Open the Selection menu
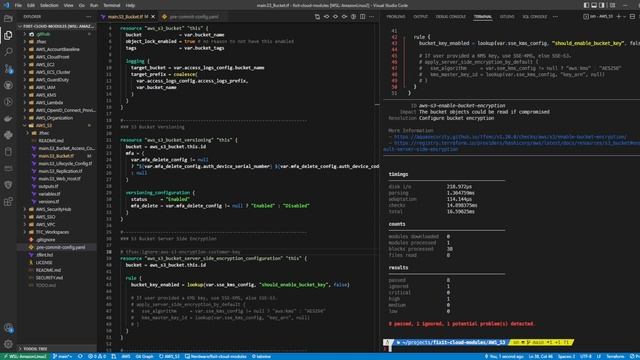The height and width of the screenshot is (360, 640). click(x=49, y=5)
